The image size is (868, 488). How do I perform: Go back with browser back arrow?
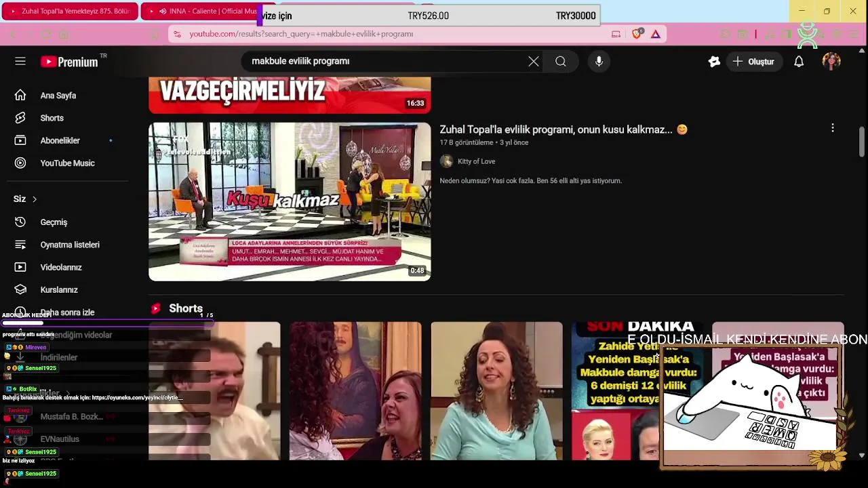[12, 34]
